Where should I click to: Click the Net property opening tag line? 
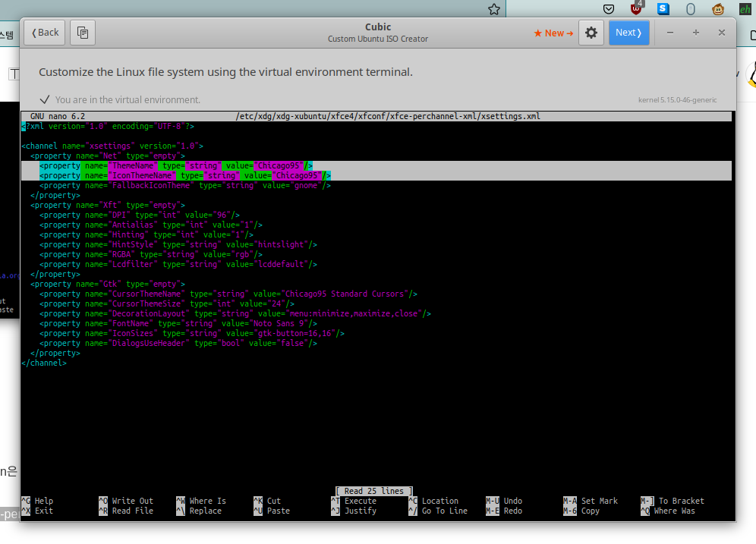(108, 156)
